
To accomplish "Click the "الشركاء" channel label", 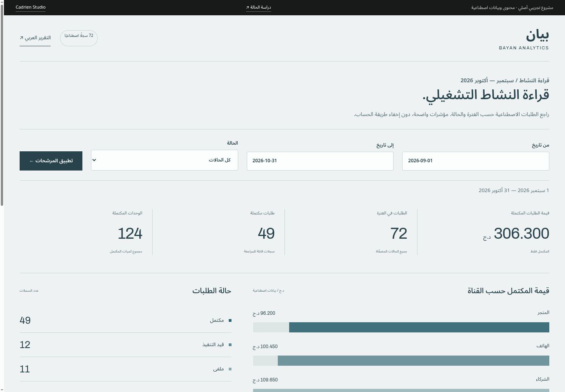I will point(543,379).
